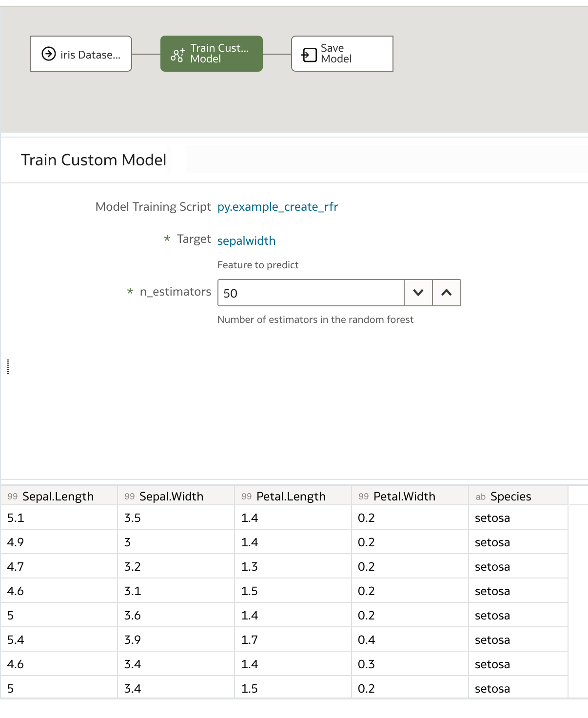
Task: Grab the panel resize drag handle
Action: tap(7, 368)
